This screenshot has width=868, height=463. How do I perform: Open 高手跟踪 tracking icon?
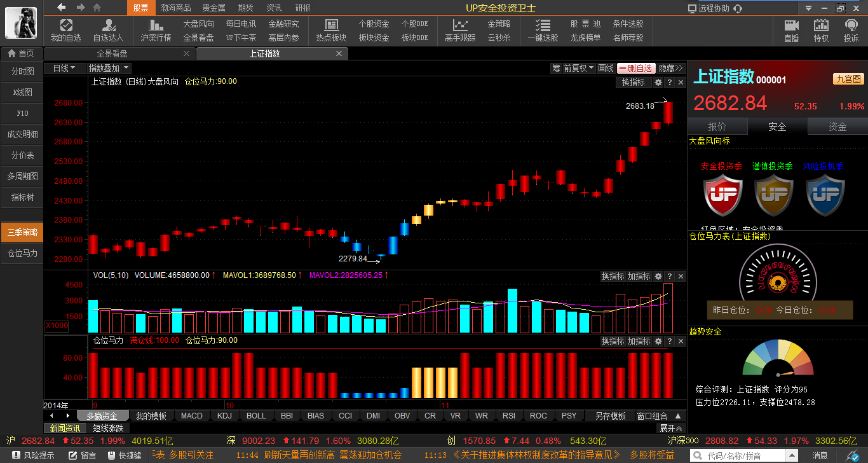click(460, 30)
